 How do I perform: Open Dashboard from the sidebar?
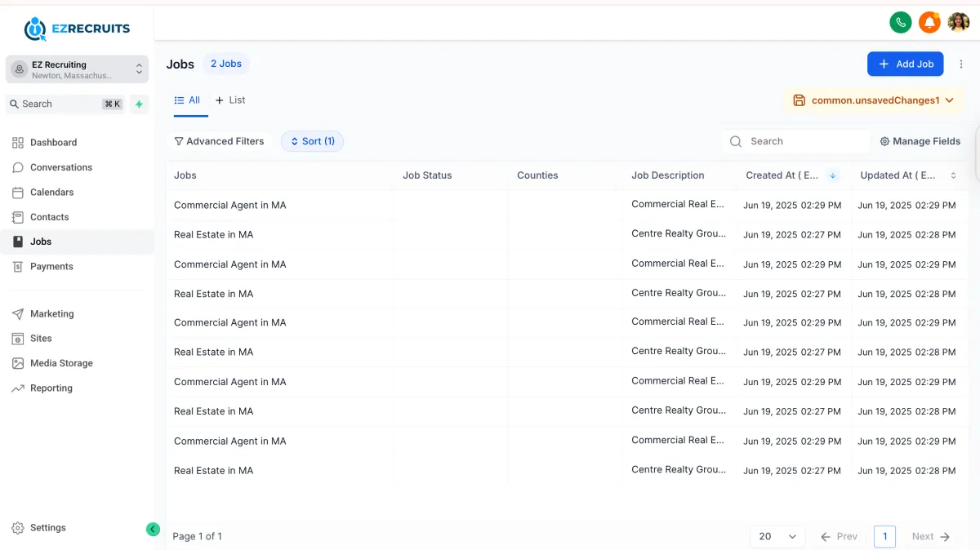(54, 142)
